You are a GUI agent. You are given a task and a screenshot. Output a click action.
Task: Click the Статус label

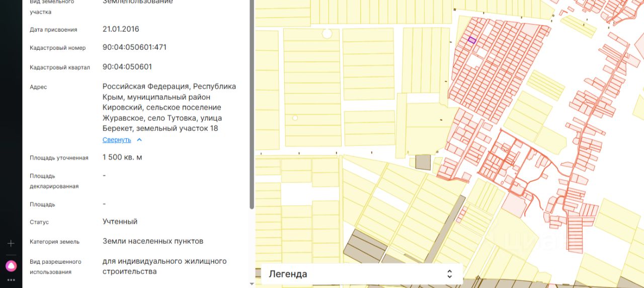(x=39, y=222)
